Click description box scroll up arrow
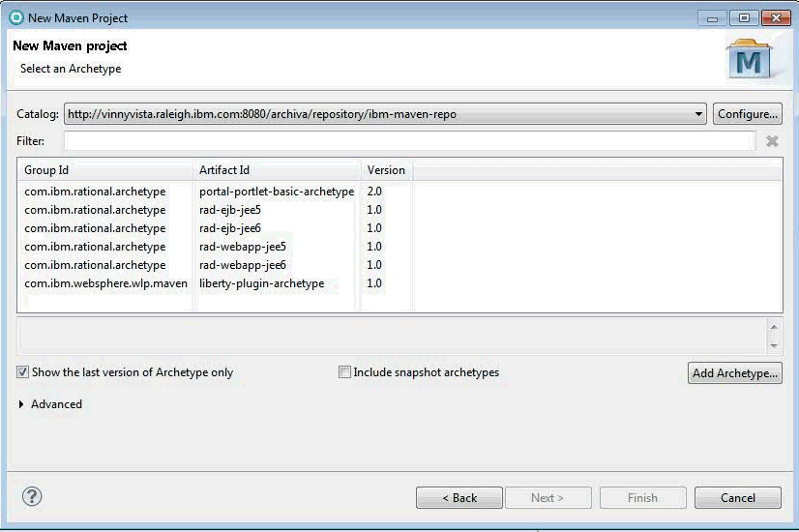799x532 pixels. [x=774, y=327]
